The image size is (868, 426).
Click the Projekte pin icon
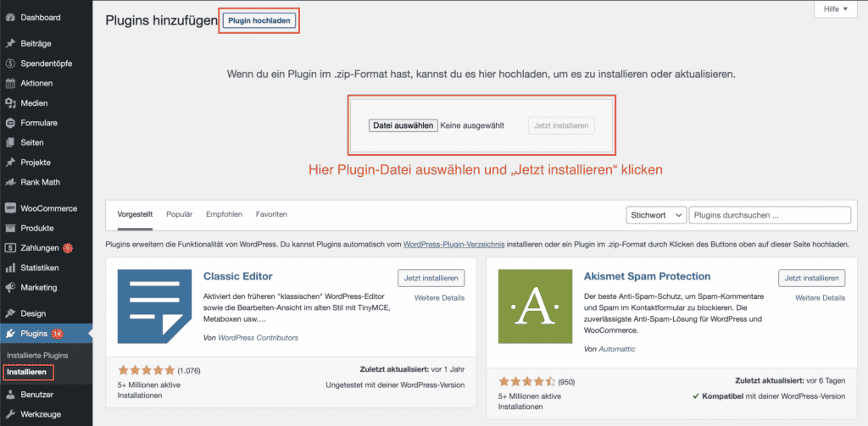10,163
